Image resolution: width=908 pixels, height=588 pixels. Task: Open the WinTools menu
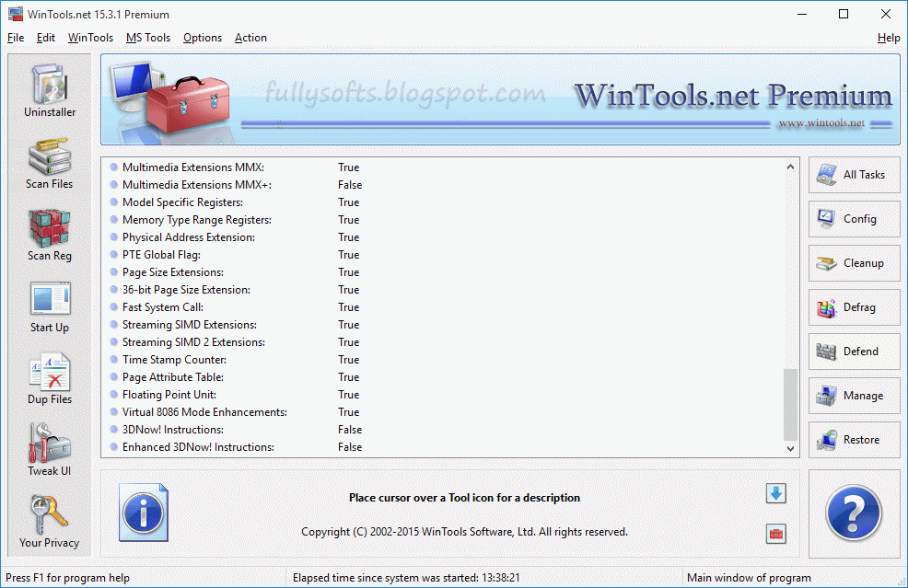click(90, 38)
